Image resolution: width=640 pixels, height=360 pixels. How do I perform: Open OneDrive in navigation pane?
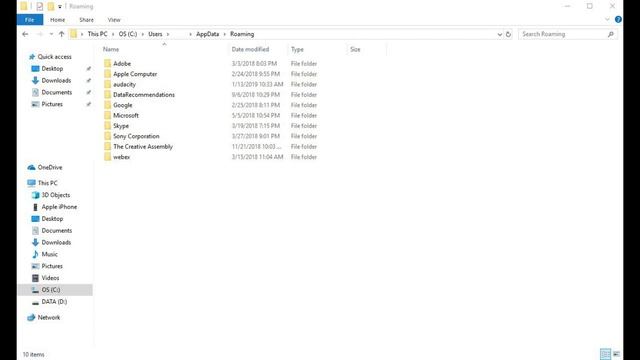tap(50, 167)
